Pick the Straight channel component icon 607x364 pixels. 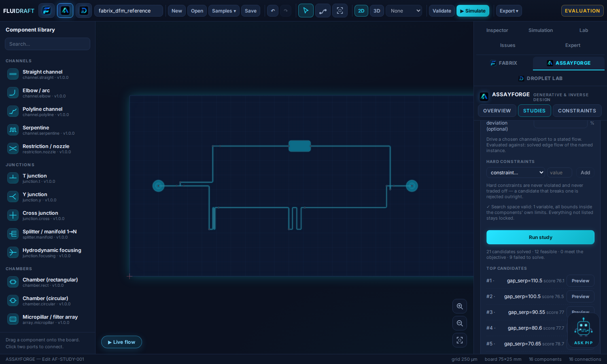coord(13,74)
